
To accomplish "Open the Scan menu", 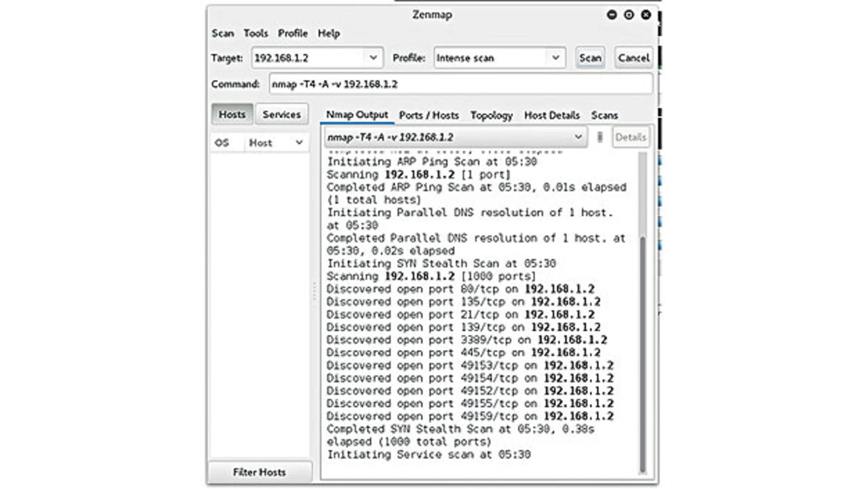I will click(222, 33).
